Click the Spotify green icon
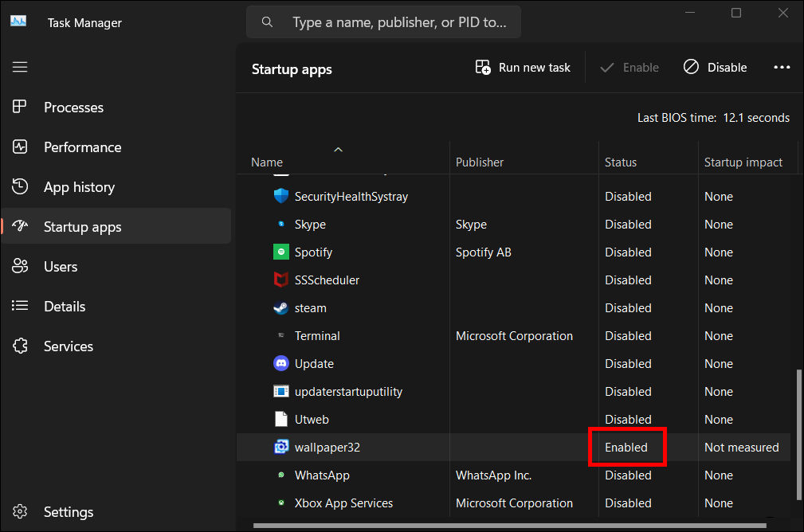The height and width of the screenshot is (532, 804). click(x=281, y=252)
